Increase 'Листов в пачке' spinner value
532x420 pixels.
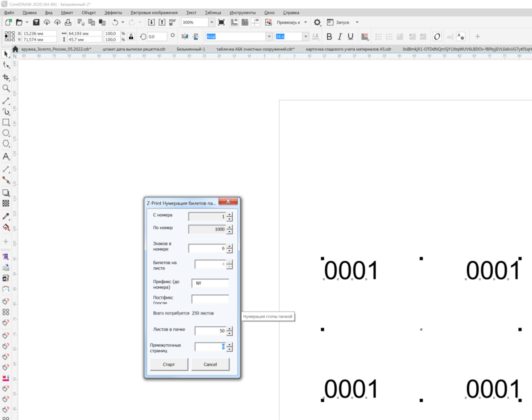pos(230,329)
